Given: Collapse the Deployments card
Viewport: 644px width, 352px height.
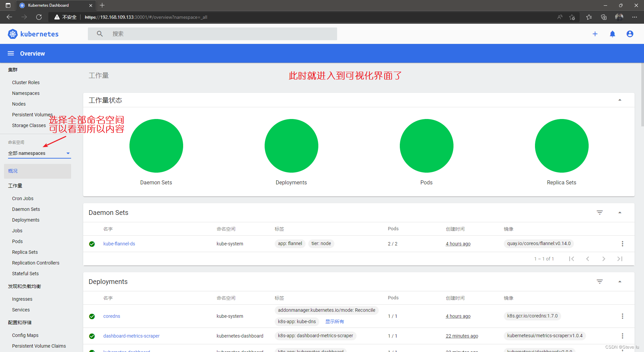Looking at the screenshot, I should pyautogui.click(x=620, y=282).
